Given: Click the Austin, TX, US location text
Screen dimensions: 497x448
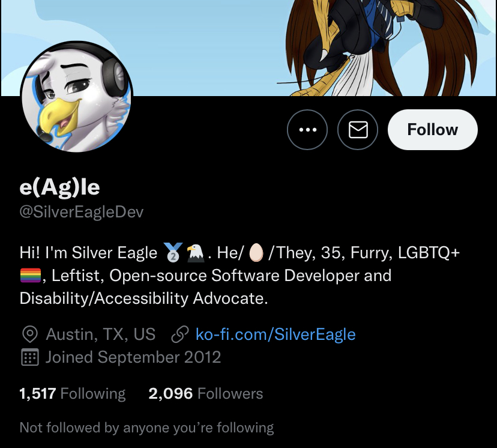Looking at the screenshot, I should 101,334.
